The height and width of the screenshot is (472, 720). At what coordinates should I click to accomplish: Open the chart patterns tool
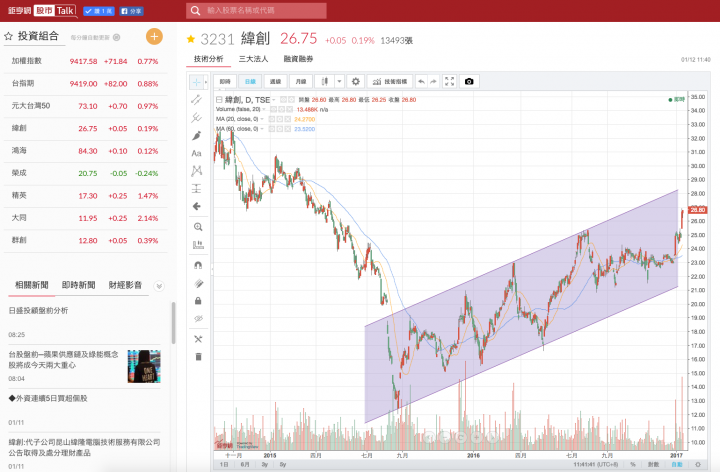click(197, 171)
